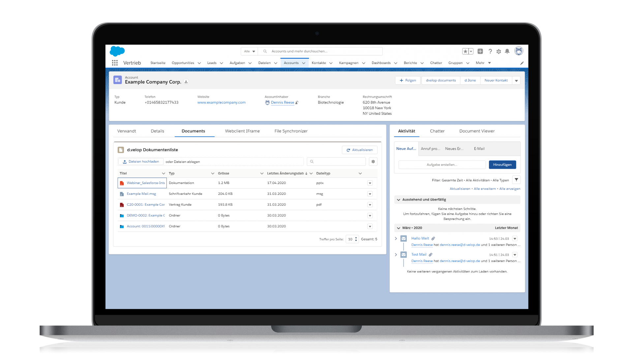Click the global search input field
Image resolution: width=633 pixels, height=364 pixels.
[x=320, y=51]
